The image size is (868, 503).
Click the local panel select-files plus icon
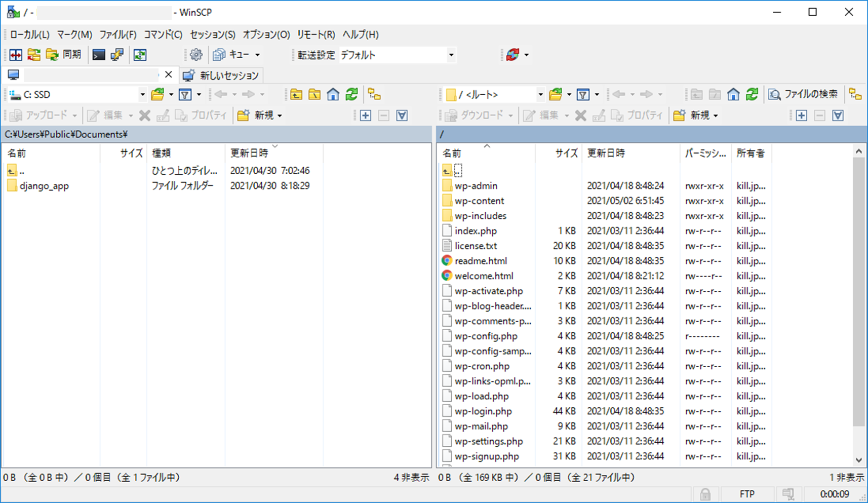[365, 115]
